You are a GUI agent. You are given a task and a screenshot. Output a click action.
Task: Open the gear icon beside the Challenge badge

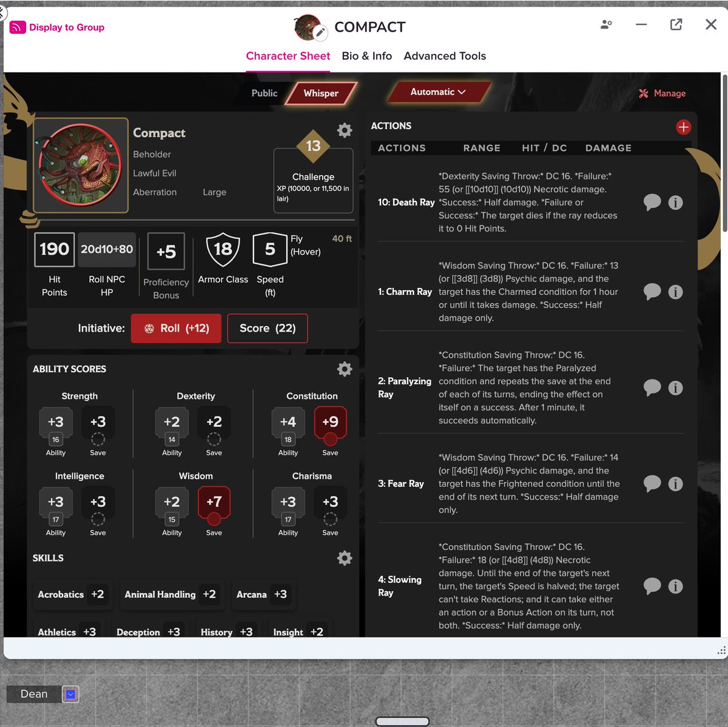(344, 130)
